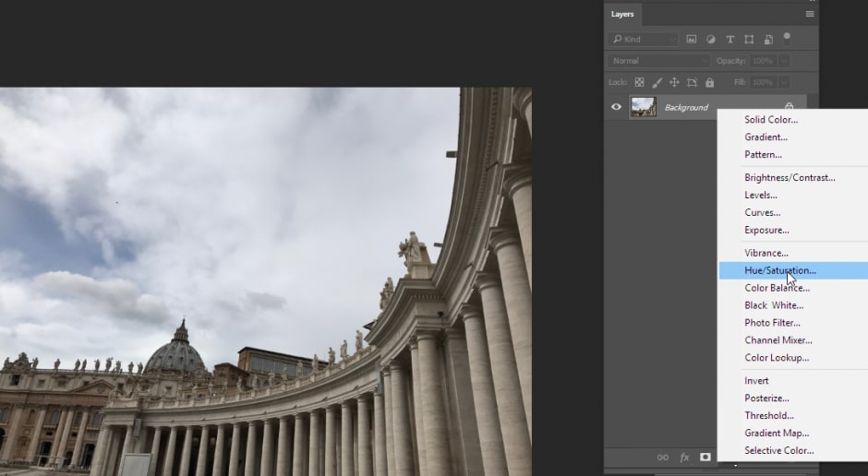Open the Opacity slider dropdown arrow
868x476 pixels.
pos(783,61)
